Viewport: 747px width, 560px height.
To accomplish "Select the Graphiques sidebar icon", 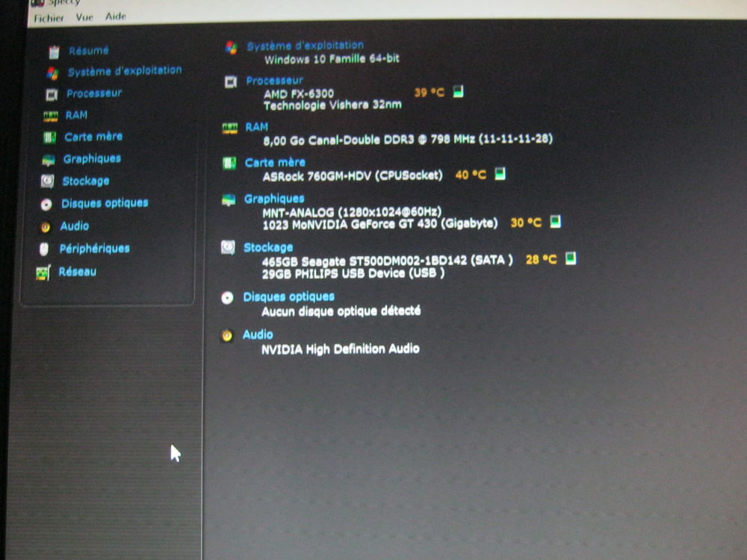I will coord(50,159).
